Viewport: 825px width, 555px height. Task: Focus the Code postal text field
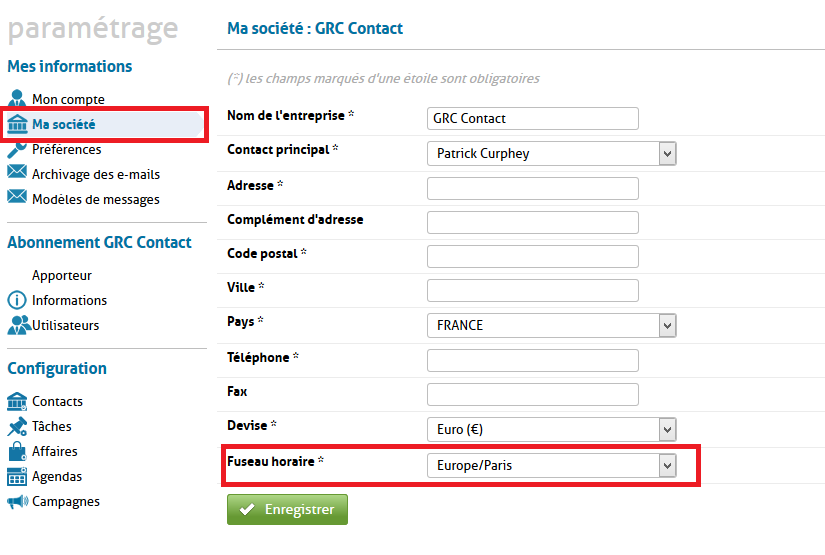532,256
